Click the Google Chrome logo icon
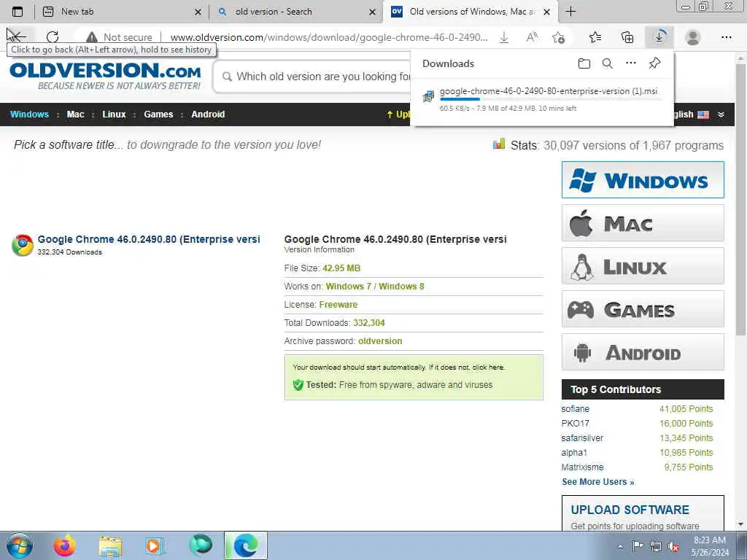747x560 pixels. click(x=23, y=245)
